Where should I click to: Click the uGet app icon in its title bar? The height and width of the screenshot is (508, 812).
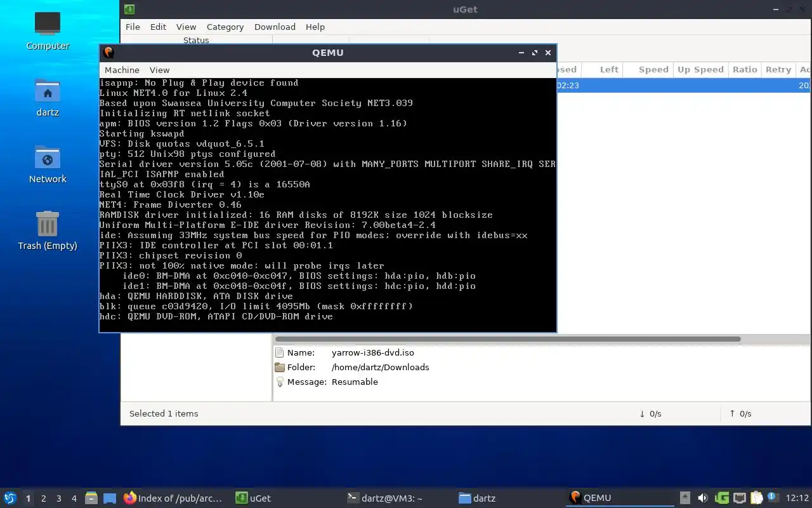129,10
